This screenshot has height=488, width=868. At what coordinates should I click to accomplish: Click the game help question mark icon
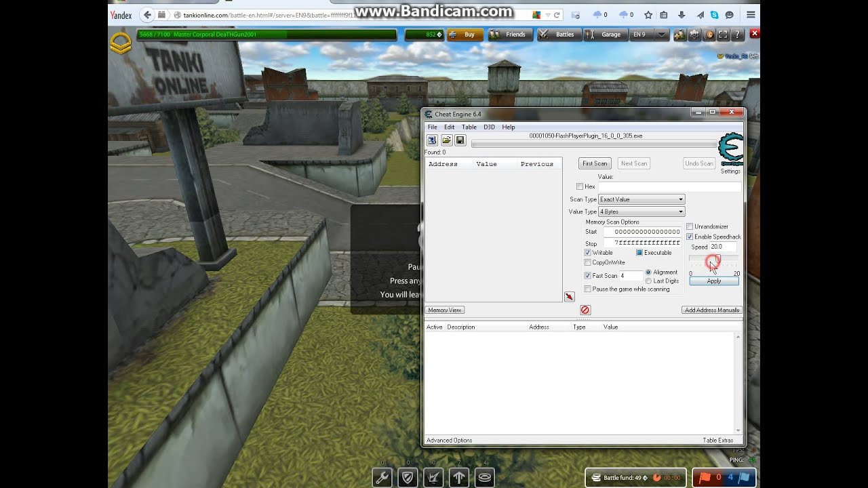738,35
